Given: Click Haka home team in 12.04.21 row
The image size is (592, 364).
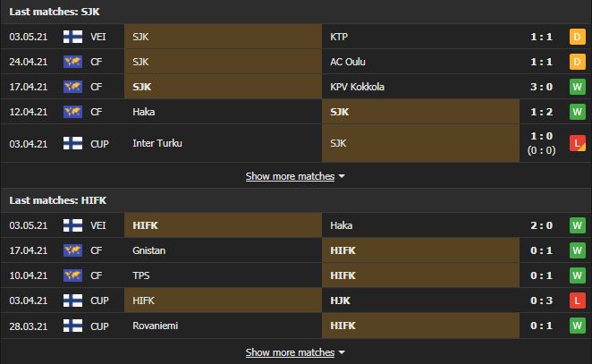Looking at the screenshot, I should 143,112.
